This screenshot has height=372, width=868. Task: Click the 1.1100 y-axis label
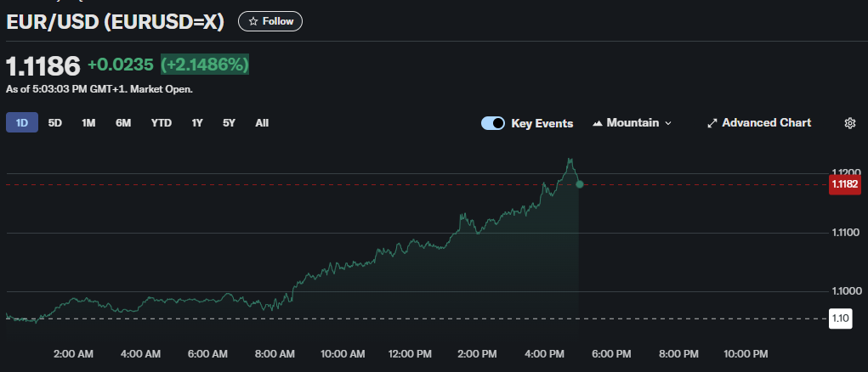[846, 232]
